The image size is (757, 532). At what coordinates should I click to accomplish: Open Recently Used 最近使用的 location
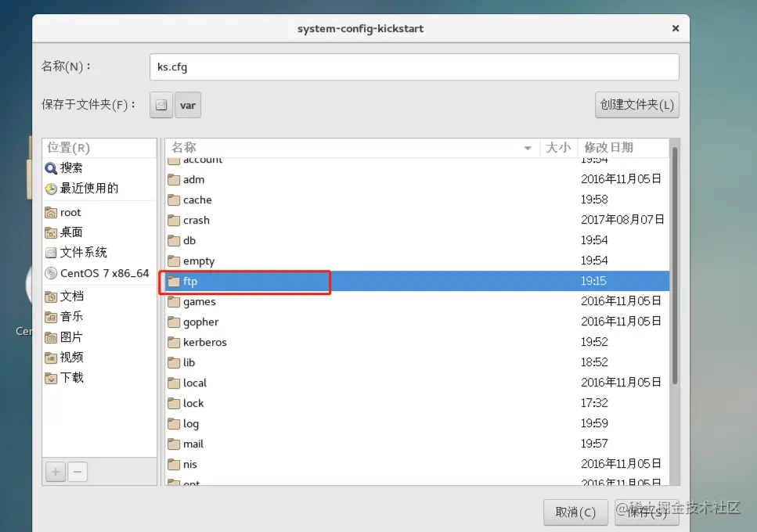99,188
